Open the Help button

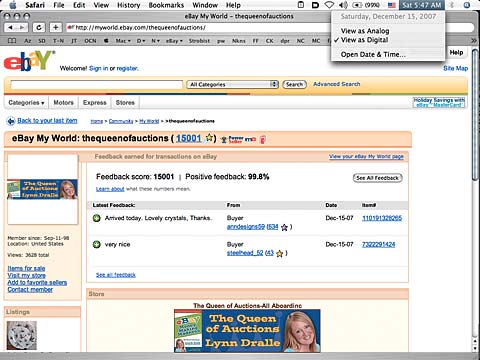pyautogui.click(x=456, y=53)
